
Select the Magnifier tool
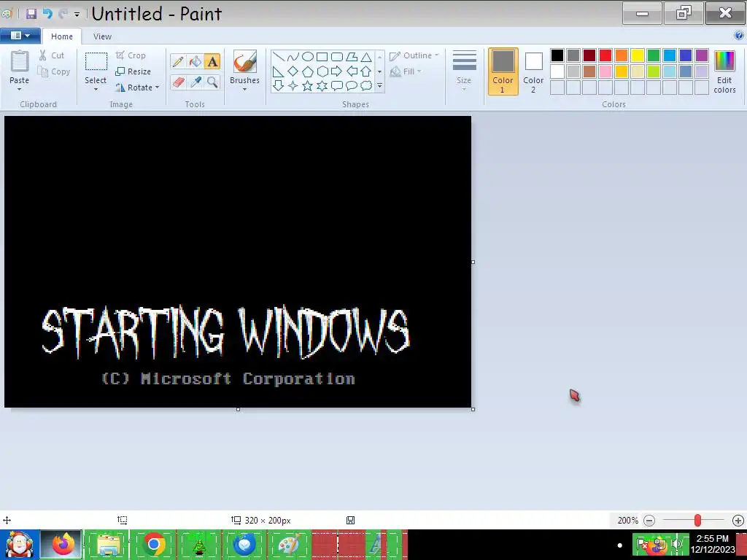(212, 82)
